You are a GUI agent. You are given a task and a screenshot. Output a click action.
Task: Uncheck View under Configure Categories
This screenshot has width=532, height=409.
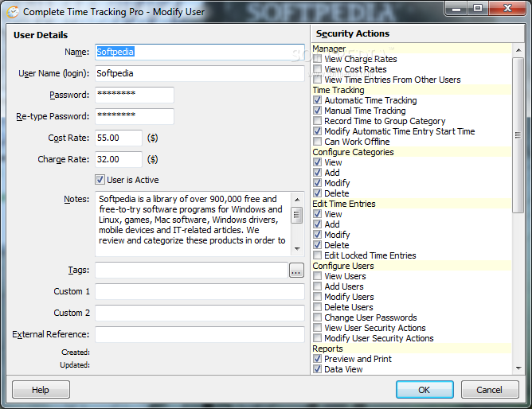pyautogui.click(x=317, y=162)
